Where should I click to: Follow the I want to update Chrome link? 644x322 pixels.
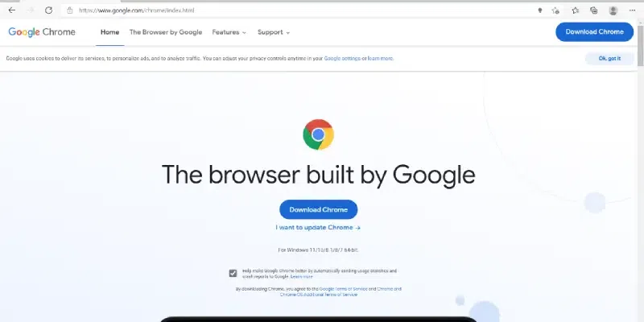click(x=318, y=228)
